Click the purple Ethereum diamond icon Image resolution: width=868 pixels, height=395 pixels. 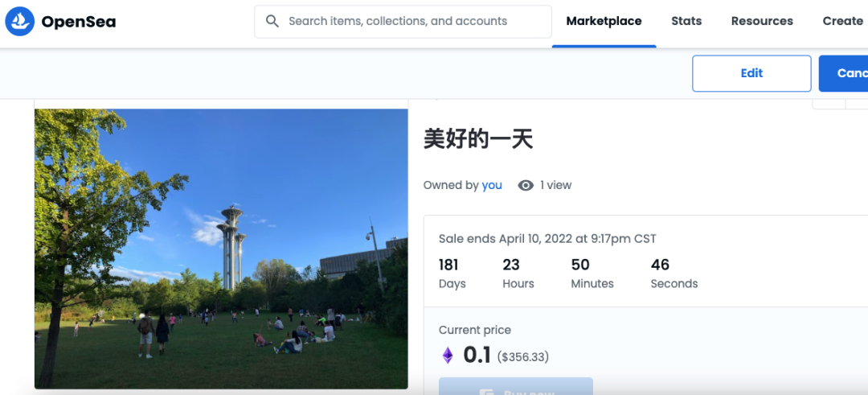click(448, 355)
